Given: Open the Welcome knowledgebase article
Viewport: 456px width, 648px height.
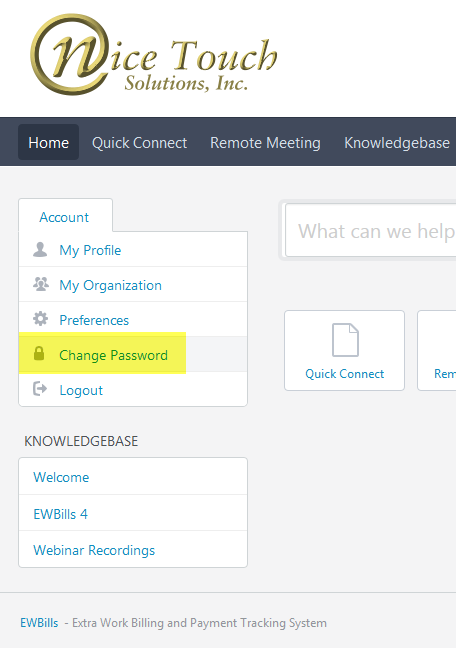Looking at the screenshot, I should point(61,477).
